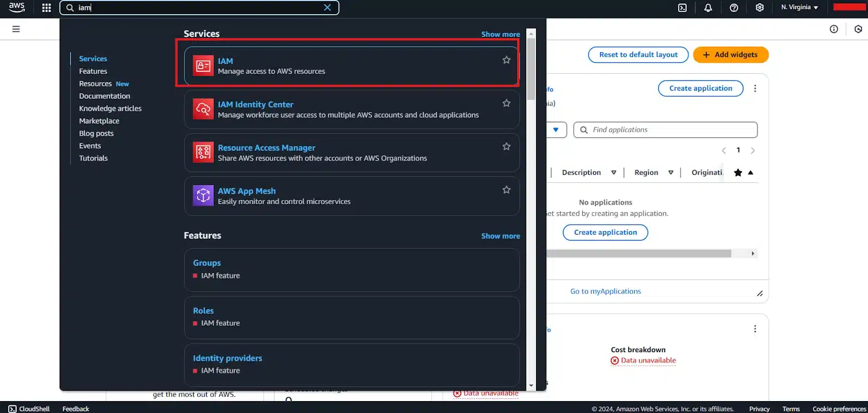Viewport: 868px width, 413px height.
Task: Click the IAM service icon
Action: click(x=203, y=66)
